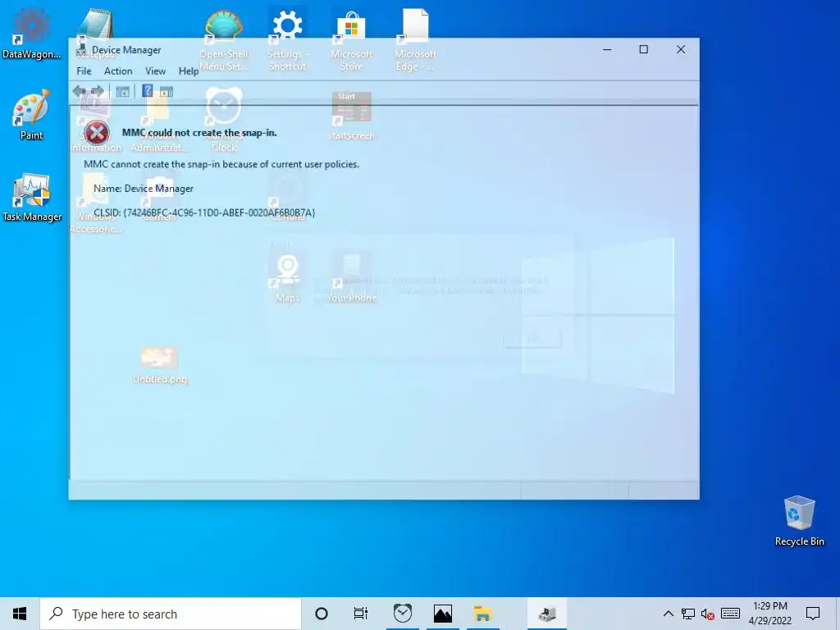Switch to Alarms & Clock taskbar app
The image size is (840, 630).
point(403,614)
